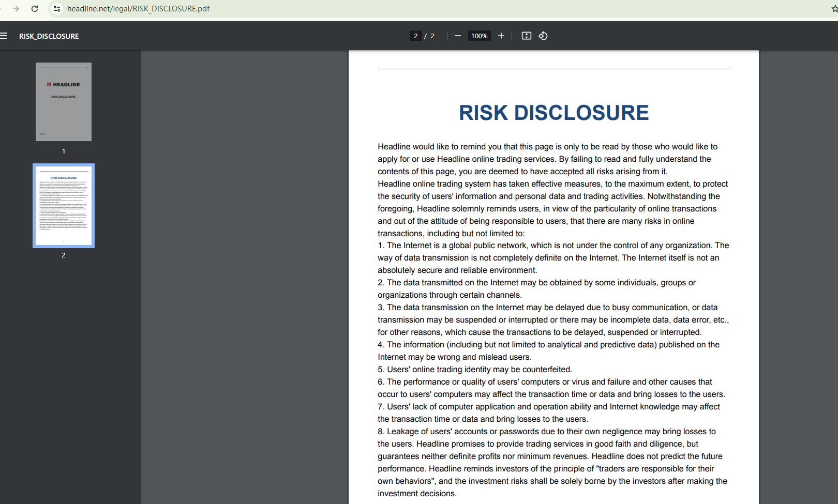Click the 100% zoom level field

(x=480, y=36)
